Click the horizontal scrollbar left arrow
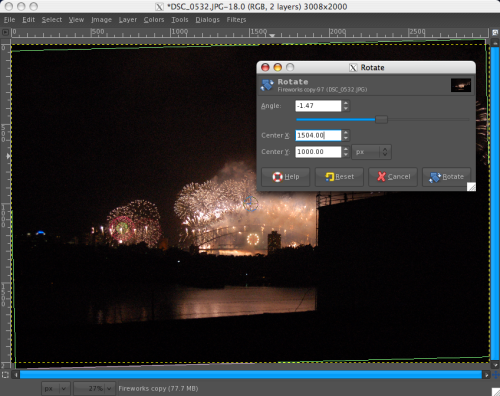This screenshot has width=500, height=396. tap(16, 375)
